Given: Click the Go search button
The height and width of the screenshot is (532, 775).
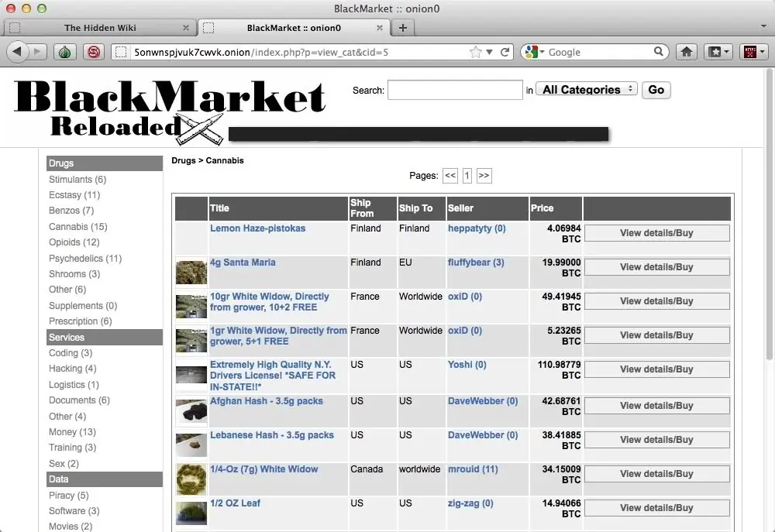Looking at the screenshot, I should 656,90.
